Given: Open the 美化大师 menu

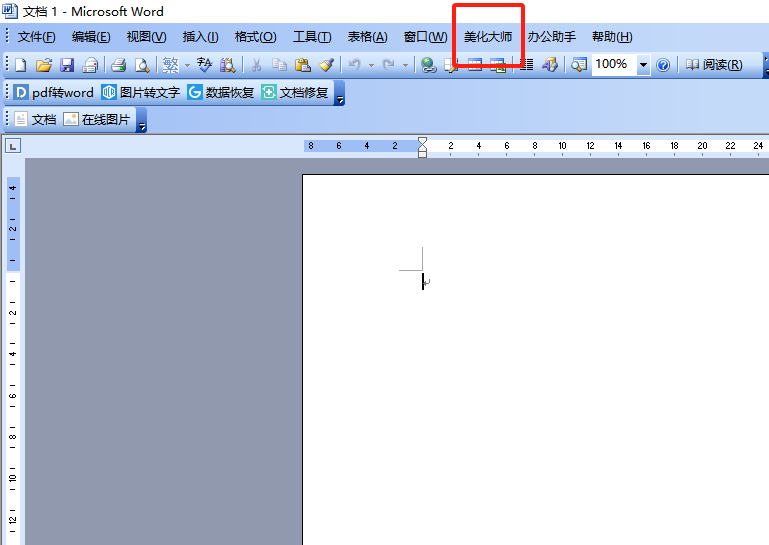Looking at the screenshot, I should point(488,37).
